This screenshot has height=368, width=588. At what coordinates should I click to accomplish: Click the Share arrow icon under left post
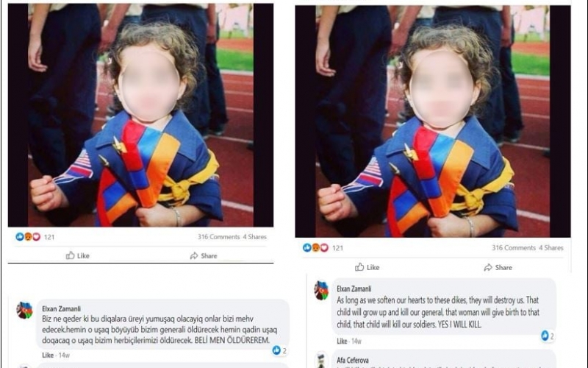coord(194,255)
